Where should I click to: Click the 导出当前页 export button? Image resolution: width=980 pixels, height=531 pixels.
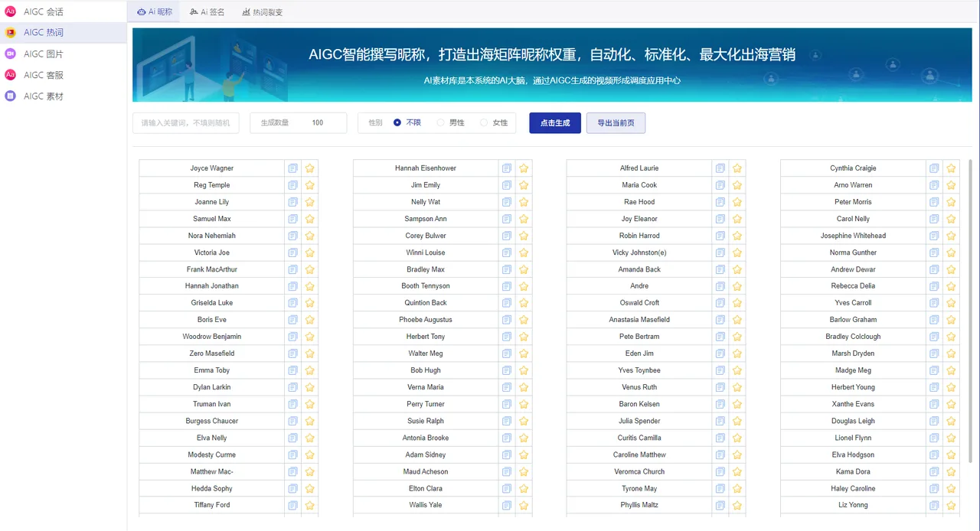pos(616,123)
